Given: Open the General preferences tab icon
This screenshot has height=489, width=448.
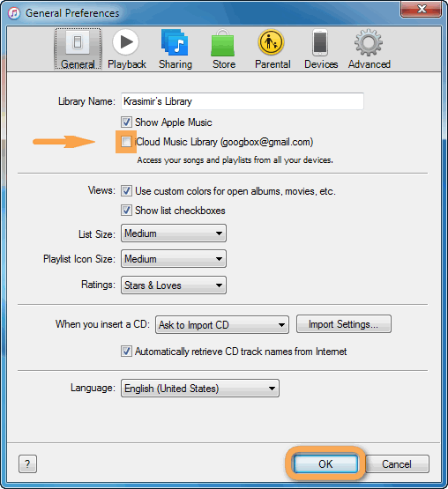Looking at the screenshot, I should click(x=78, y=48).
